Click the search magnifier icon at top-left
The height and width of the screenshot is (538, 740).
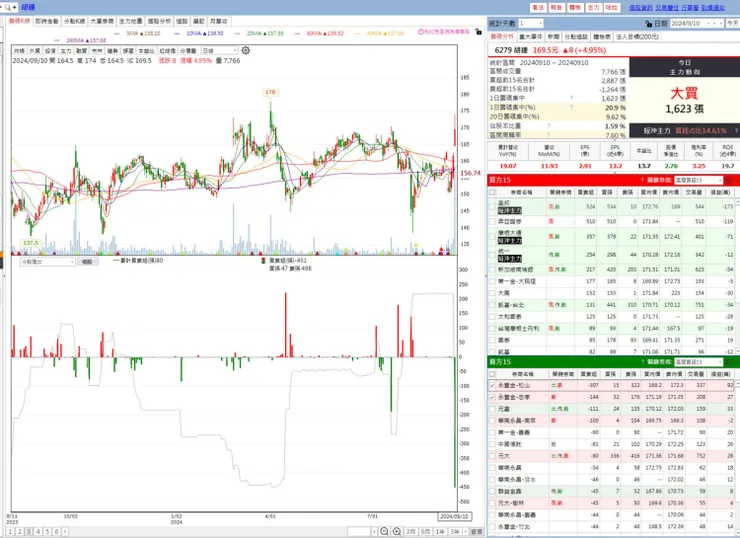pyautogui.click(x=8, y=7)
